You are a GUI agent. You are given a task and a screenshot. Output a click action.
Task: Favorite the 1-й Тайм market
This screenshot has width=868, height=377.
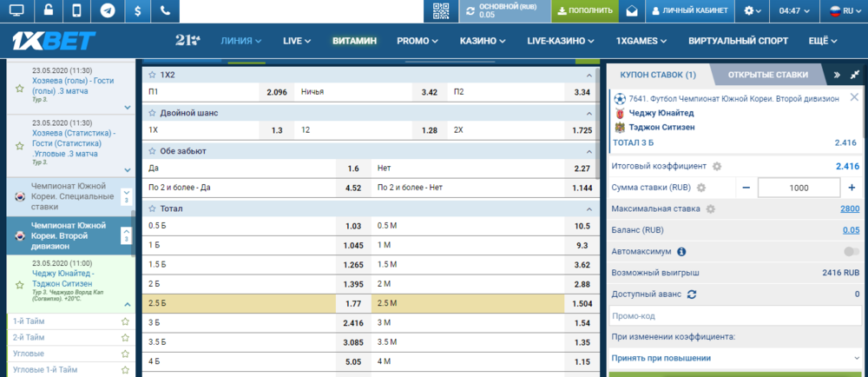[125, 321]
